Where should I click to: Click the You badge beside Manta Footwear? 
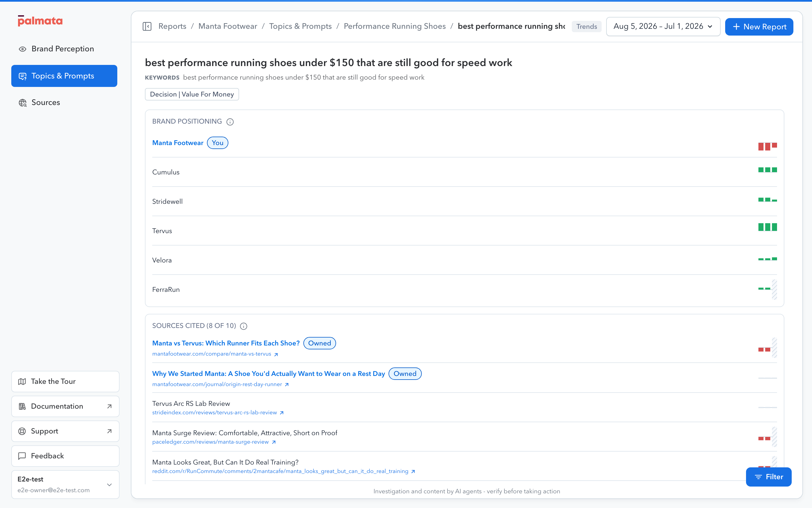tap(217, 143)
